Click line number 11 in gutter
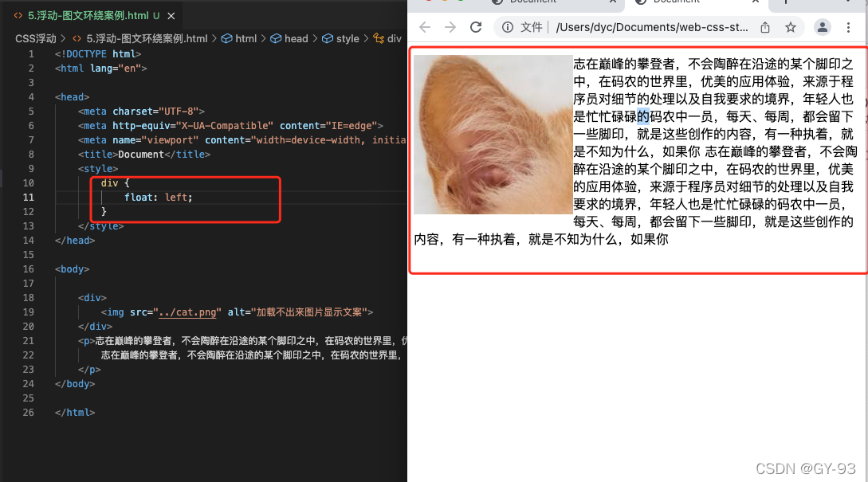The width and height of the screenshot is (868, 482). pos(28,198)
